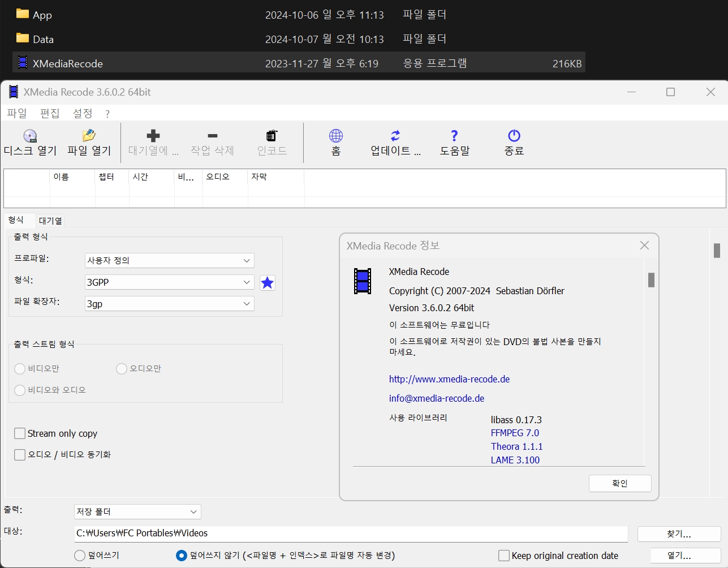
Task: Click the LAME 3.100 library link
Action: [x=515, y=460]
